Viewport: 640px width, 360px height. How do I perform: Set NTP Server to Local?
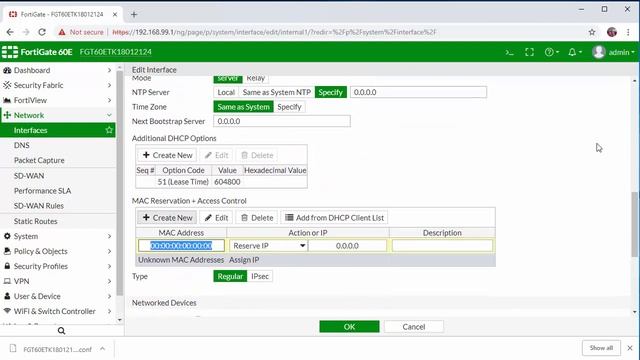click(226, 92)
